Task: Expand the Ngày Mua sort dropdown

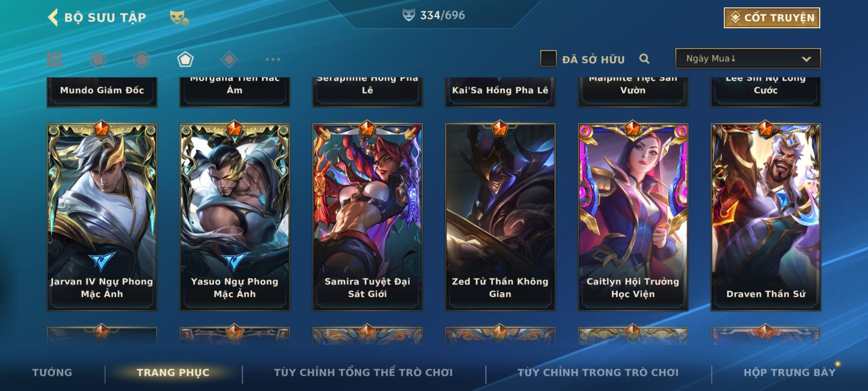Action: [x=748, y=58]
